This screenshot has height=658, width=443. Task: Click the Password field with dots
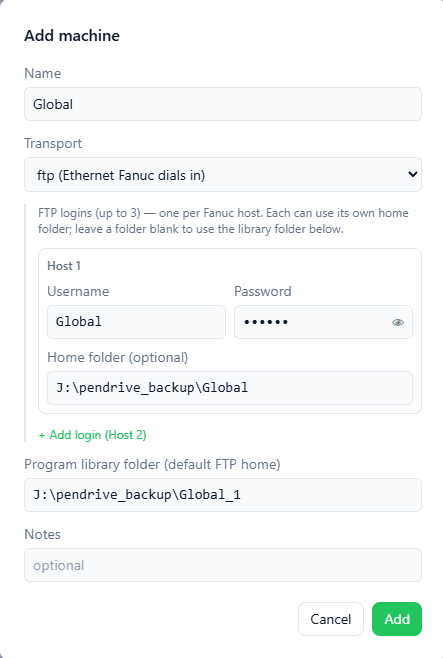pos(323,322)
